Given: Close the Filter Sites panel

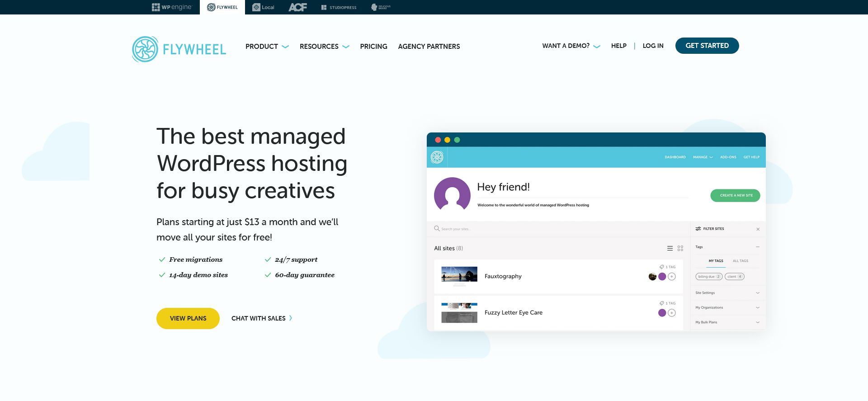Looking at the screenshot, I should [x=758, y=229].
